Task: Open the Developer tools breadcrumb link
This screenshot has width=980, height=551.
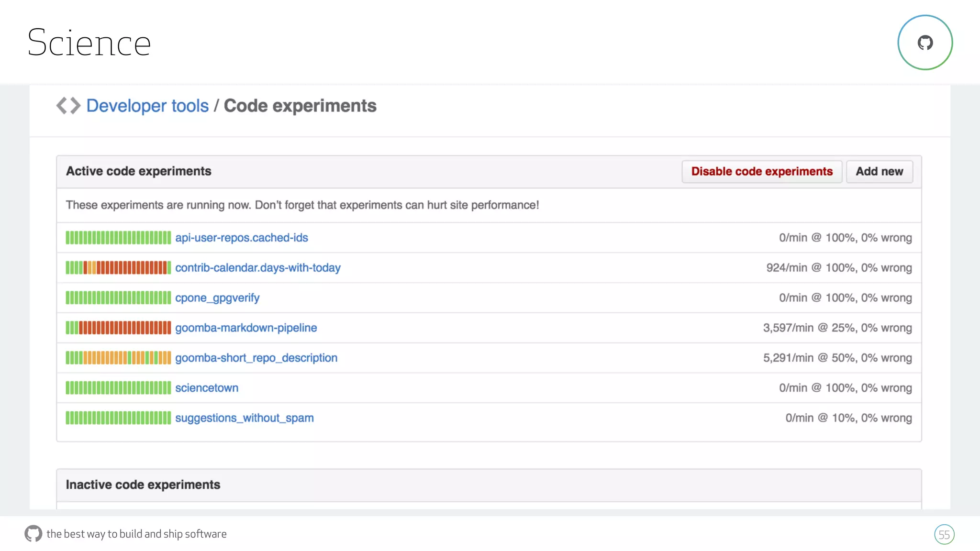Action: [147, 106]
